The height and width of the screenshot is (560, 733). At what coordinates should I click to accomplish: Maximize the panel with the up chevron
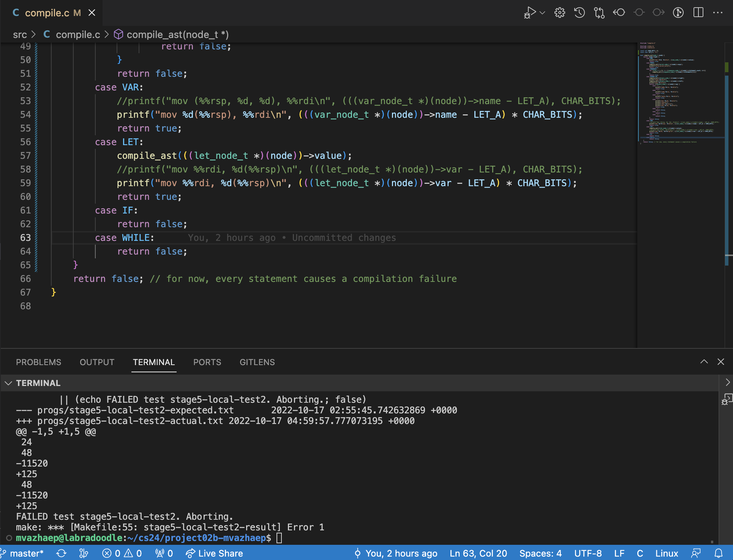click(704, 362)
